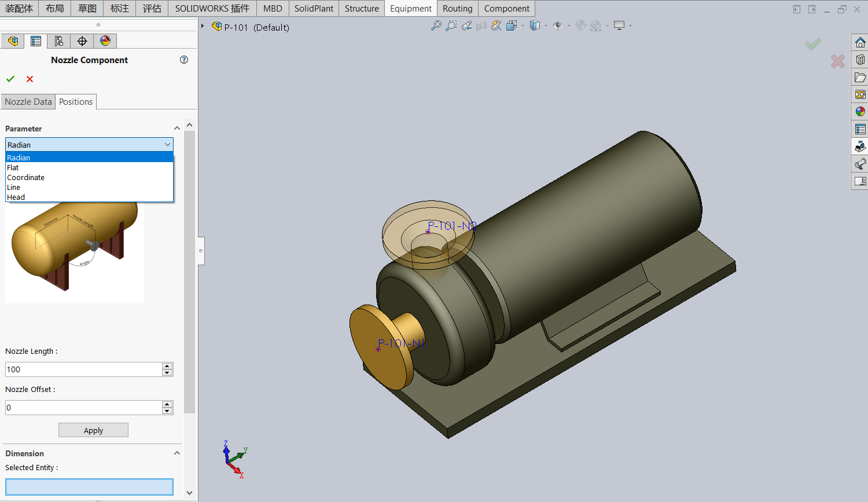Click the green confirm checkmark in the viewport
868x502 pixels.
[813, 44]
